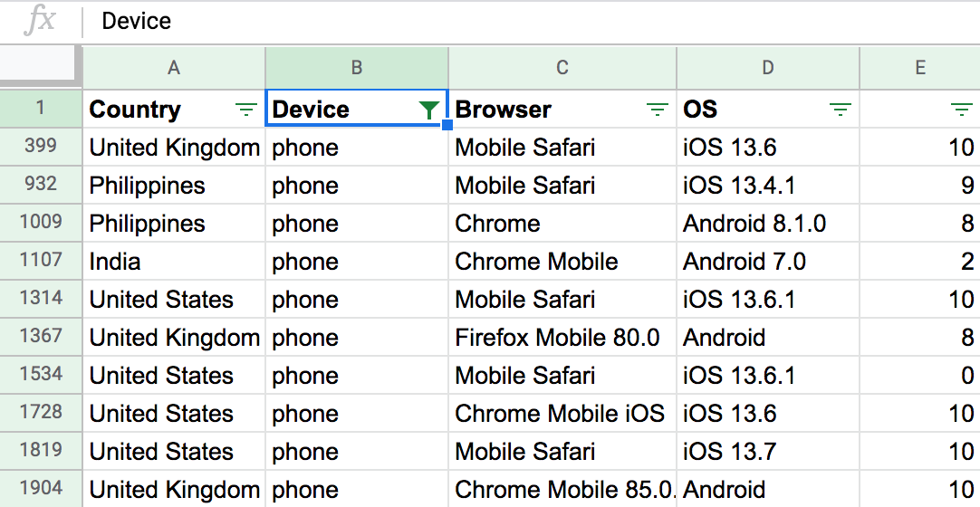Select row 399 header

[41, 147]
